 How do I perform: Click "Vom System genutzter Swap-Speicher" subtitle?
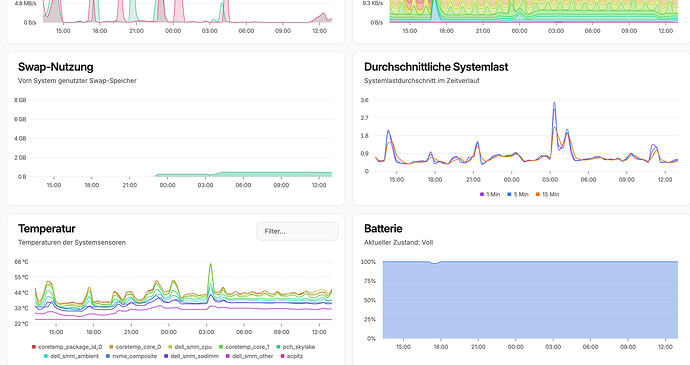click(77, 81)
